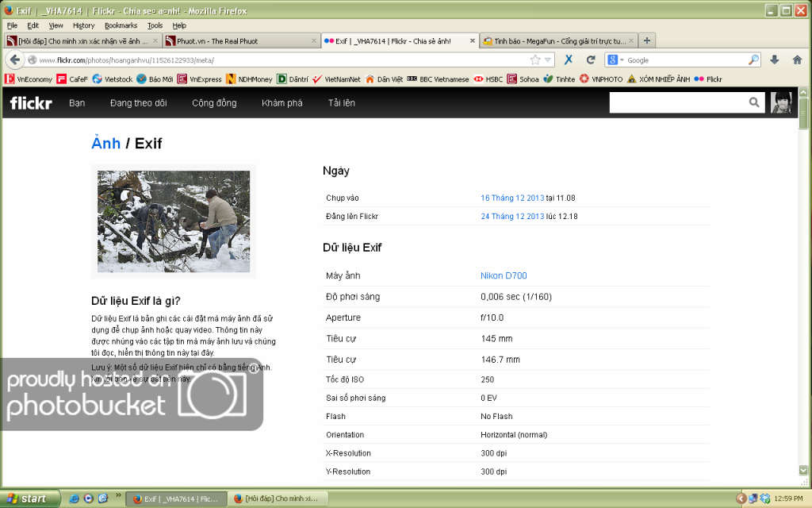The height and width of the screenshot is (508, 812).
Task: Switch to the Phuot.vn - The Real Phuot tab
Action: (241, 41)
